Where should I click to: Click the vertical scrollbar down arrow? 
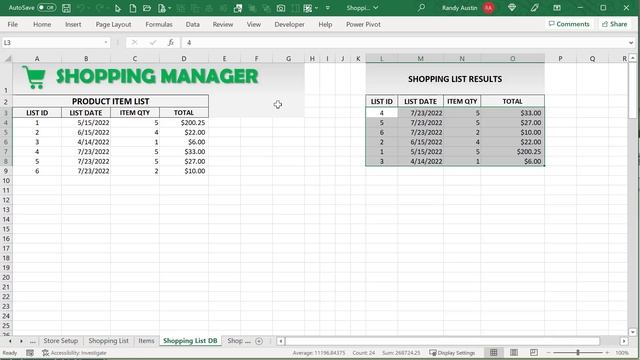point(633,332)
